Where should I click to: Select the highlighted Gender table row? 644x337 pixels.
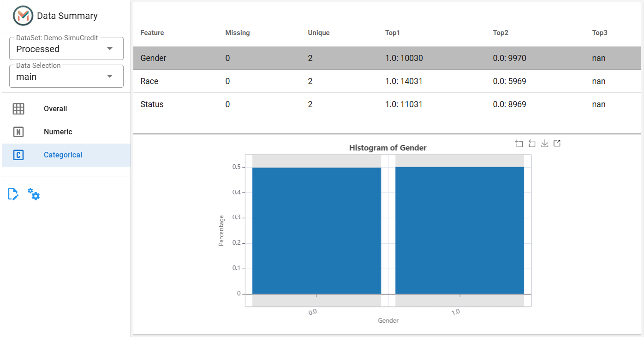click(x=387, y=58)
